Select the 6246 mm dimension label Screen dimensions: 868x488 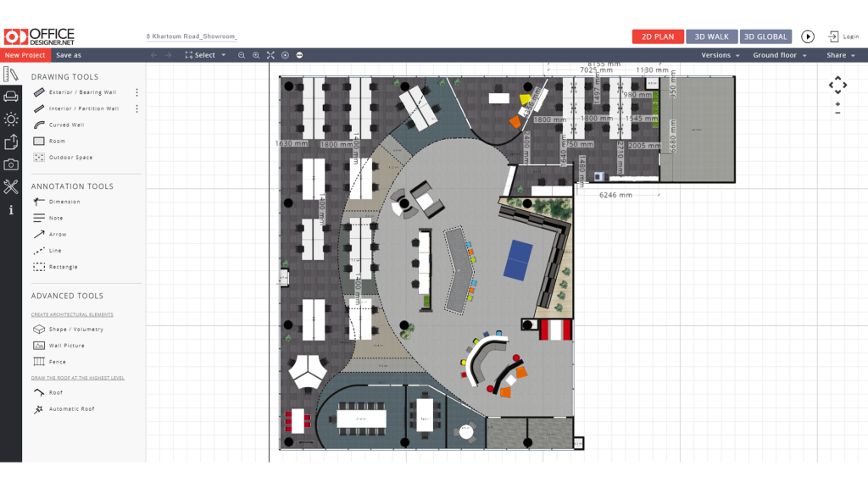click(x=615, y=195)
